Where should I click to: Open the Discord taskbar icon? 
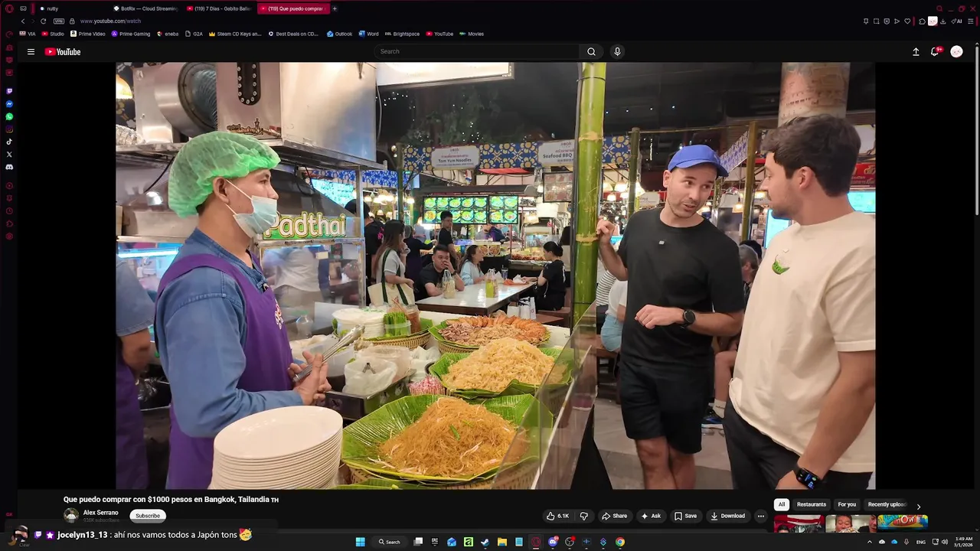tap(553, 542)
